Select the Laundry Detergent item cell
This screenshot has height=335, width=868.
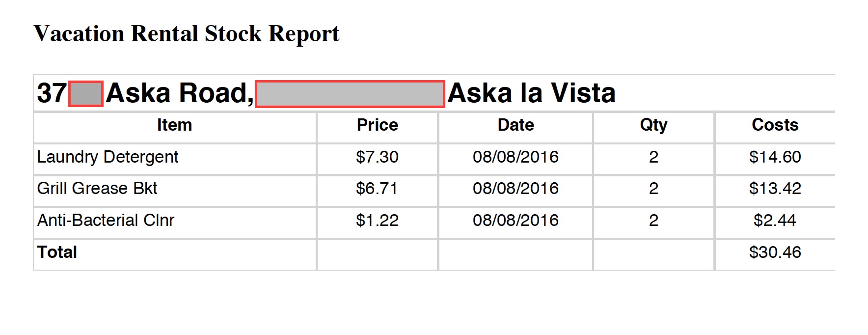click(x=108, y=157)
